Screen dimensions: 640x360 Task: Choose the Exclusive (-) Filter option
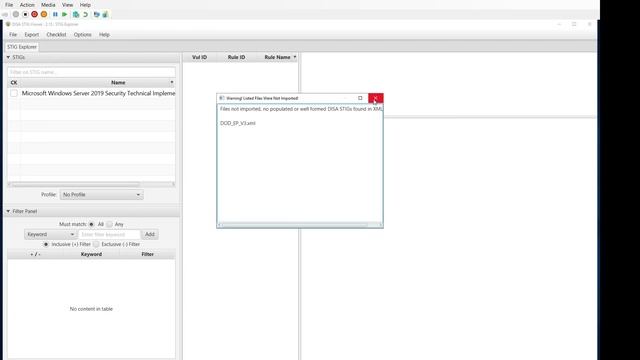(96, 244)
